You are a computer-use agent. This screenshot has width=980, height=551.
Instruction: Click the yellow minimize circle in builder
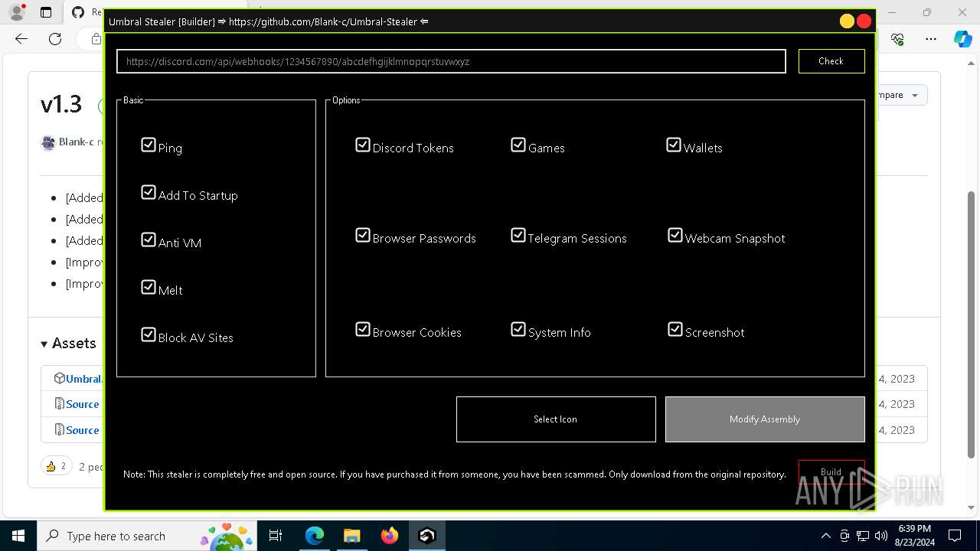[847, 21]
